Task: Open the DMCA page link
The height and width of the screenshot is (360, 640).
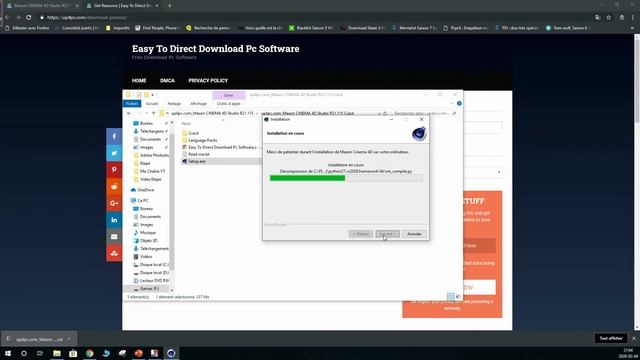Action: tap(167, 80)
